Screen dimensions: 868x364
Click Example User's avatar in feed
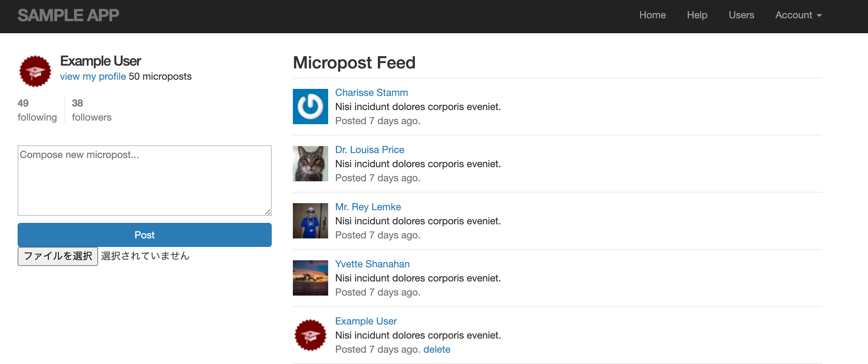310,335
